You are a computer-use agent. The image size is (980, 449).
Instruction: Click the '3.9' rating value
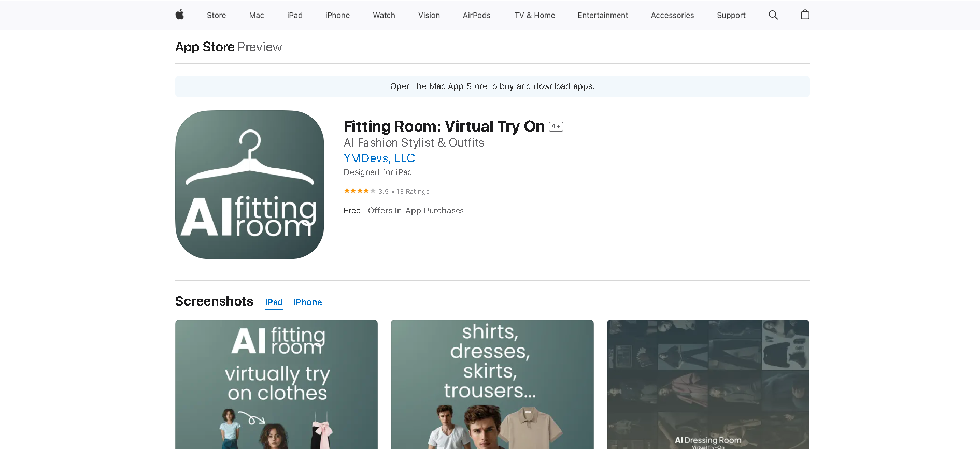[384, 192]
